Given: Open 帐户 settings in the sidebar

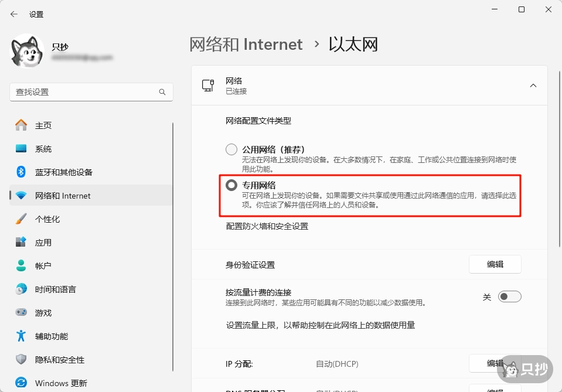Looking at the screenshot, I should point(42,266).
